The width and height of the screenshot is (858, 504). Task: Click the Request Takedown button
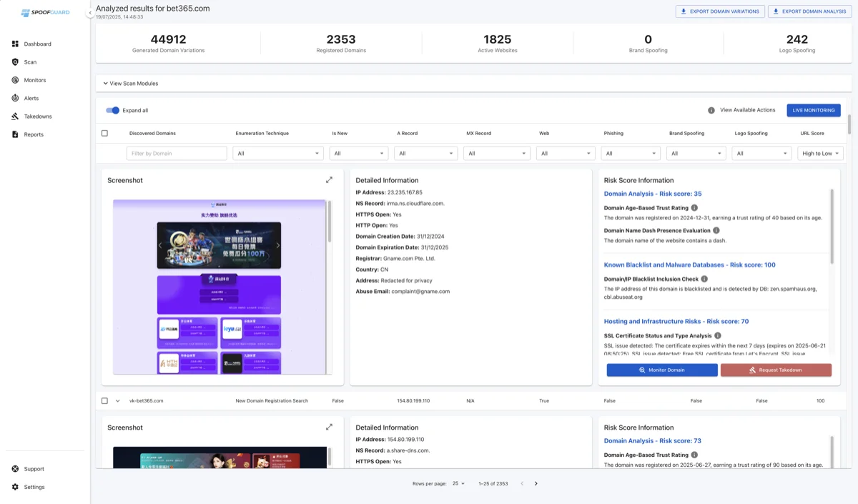pyautogui.click(x=776, y=370)
